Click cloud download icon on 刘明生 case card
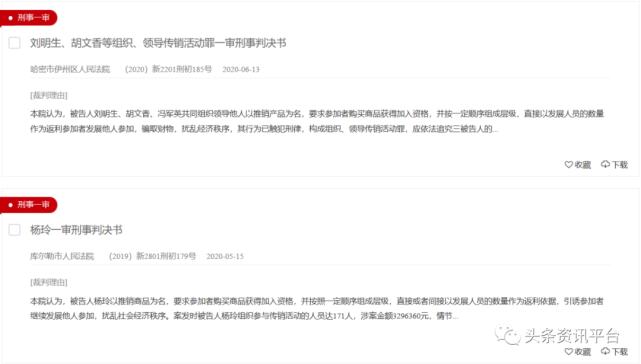Viewport: 641px width, 364px height. pyautogui.click(x=605, y=164)
